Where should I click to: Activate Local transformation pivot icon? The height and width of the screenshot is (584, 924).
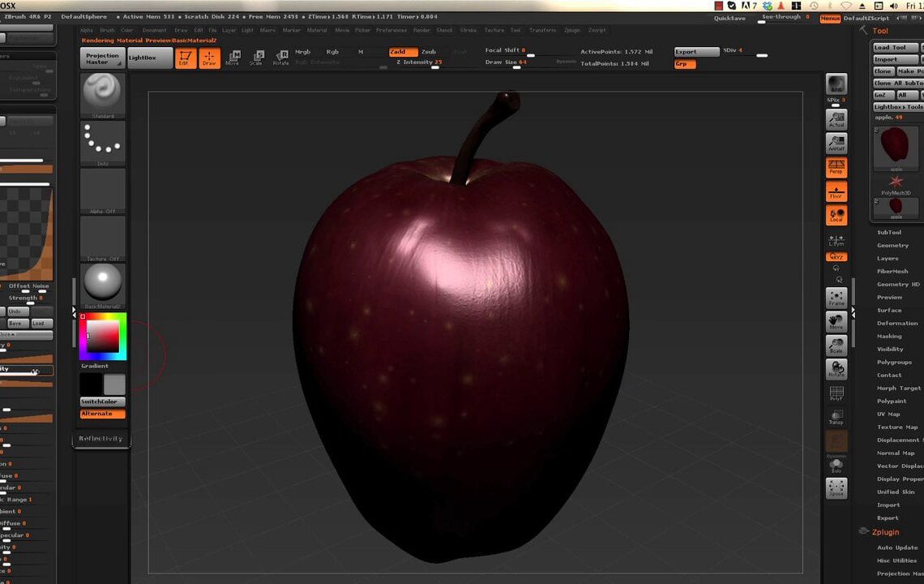(836, 213)
